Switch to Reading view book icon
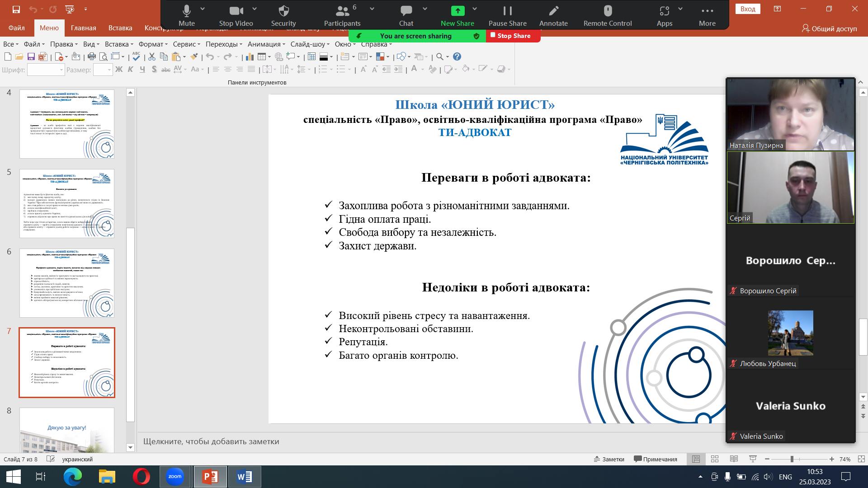868x488 pixels. pos(734,459)
